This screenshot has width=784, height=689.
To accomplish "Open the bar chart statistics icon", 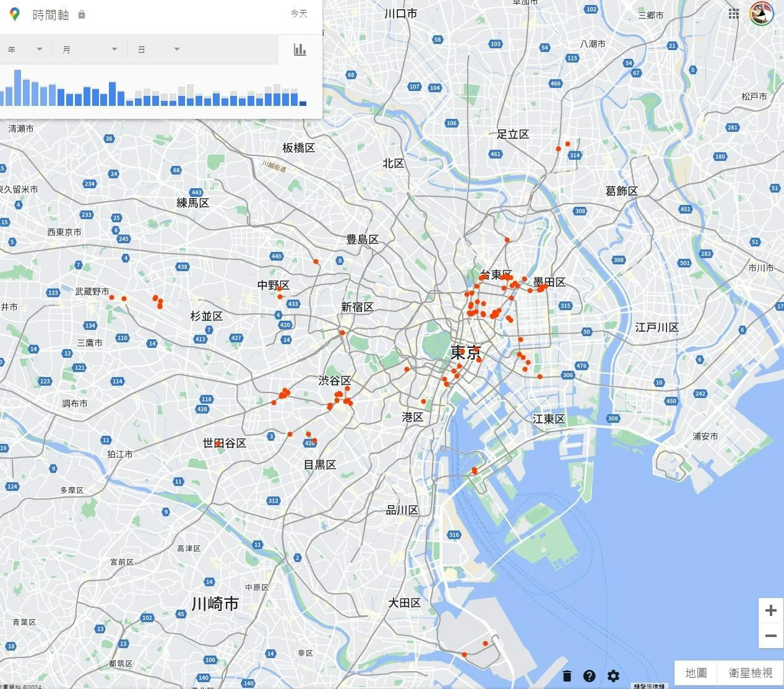I will point(300,50).
